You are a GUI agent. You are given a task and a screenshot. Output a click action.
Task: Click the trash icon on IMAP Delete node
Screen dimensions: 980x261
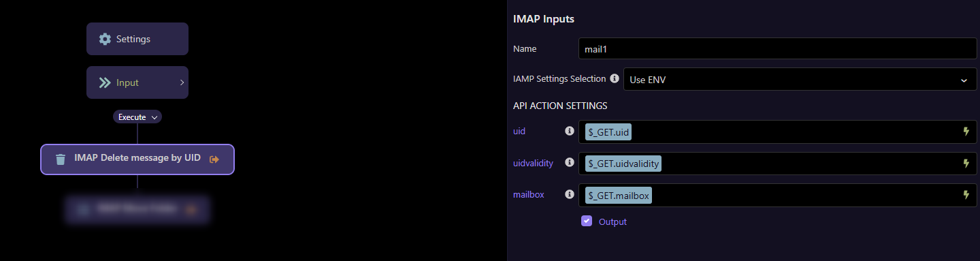(61, 159)
